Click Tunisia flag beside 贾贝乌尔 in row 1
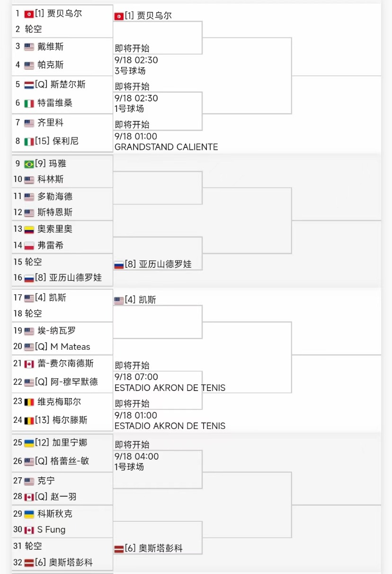Screen dimensions: 392x574 29,14
